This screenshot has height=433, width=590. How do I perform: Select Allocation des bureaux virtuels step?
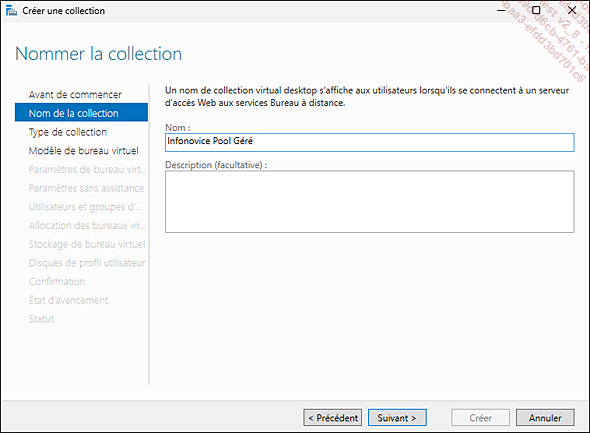(x=88, y=225)
